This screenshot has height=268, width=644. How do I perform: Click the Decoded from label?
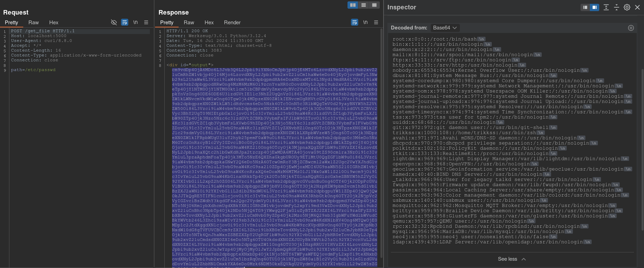409,28
